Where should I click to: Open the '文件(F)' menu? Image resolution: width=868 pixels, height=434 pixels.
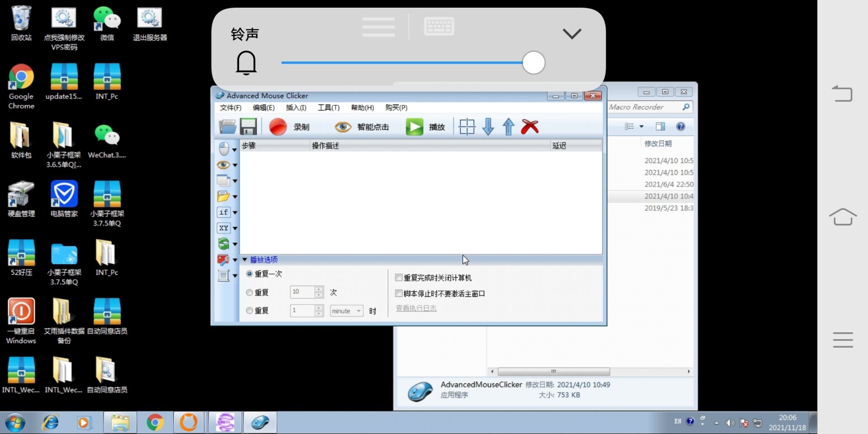pyautogui.click(x=231, y=108)
